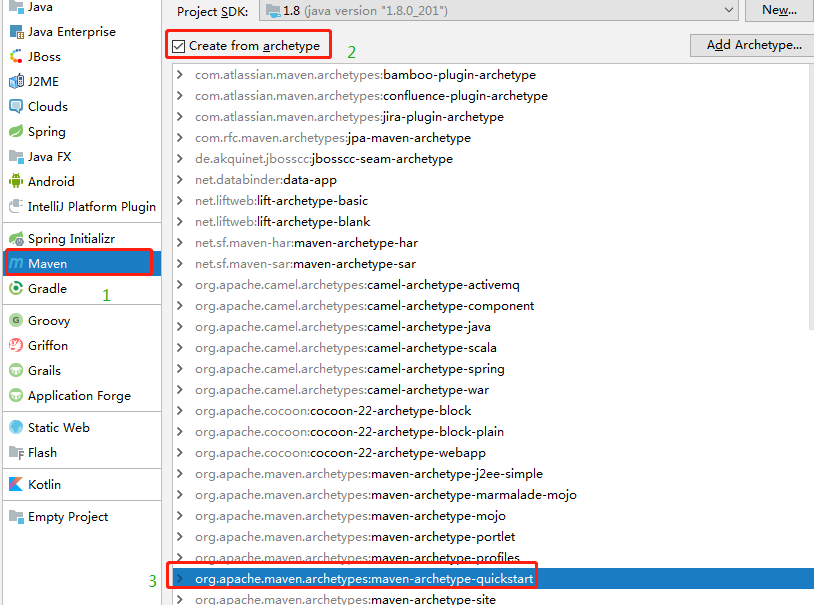Expand jbosscc-seam-archetype node
This screenshot has width=814, height=605.
180,158
